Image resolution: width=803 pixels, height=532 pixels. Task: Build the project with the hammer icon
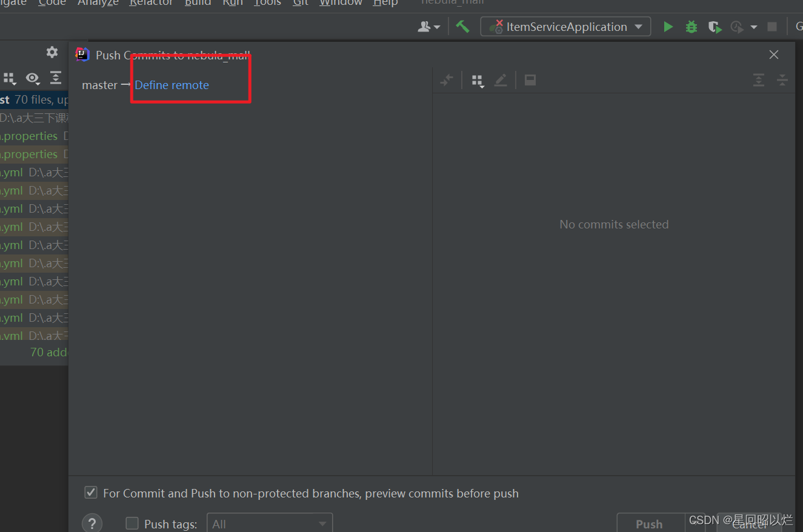tap(463, 27)
